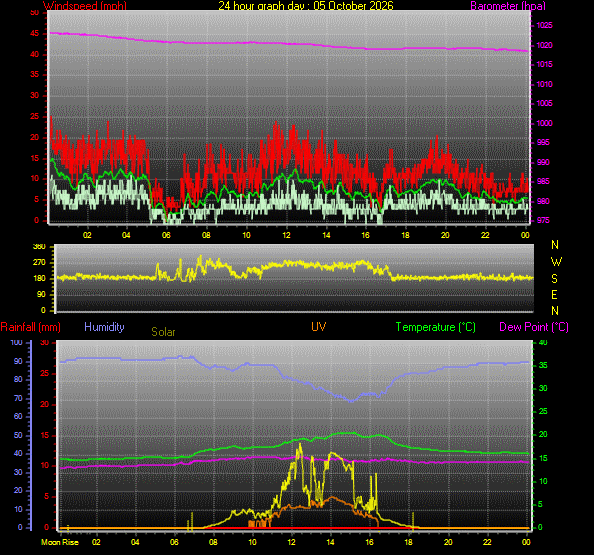The width and height of the screenshot is (594, 555).
Task: Select the "Humidity" legend label
Action: tap(104, 327)
